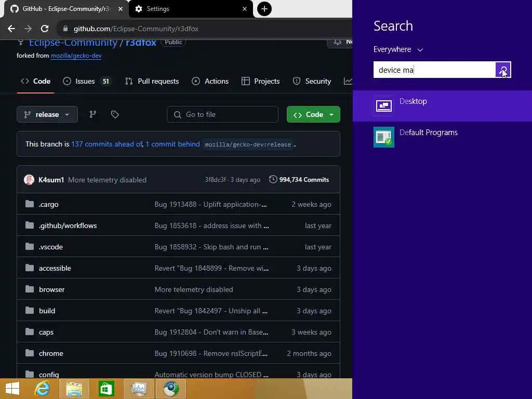Click the folder icon beside .cargo
This screenshot has width=532, height=399.
click(x=30, y=204)
